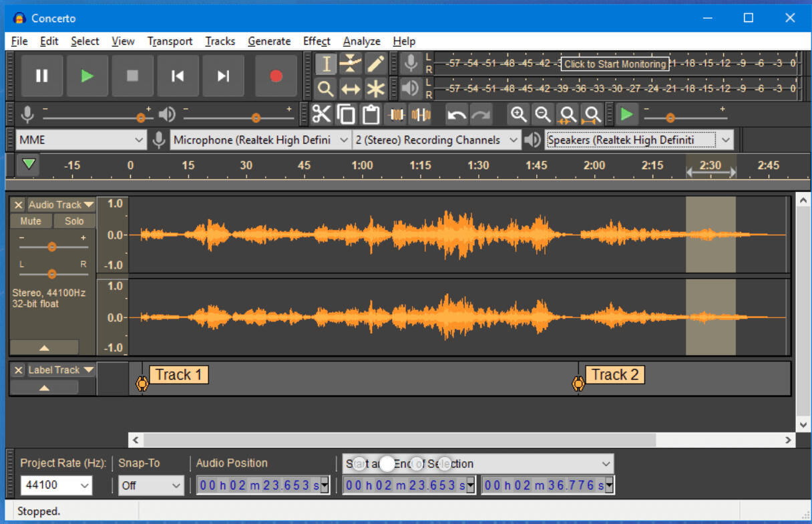The image size is (812, 524).
Task: Skip to start of the project
Action: 178,76
